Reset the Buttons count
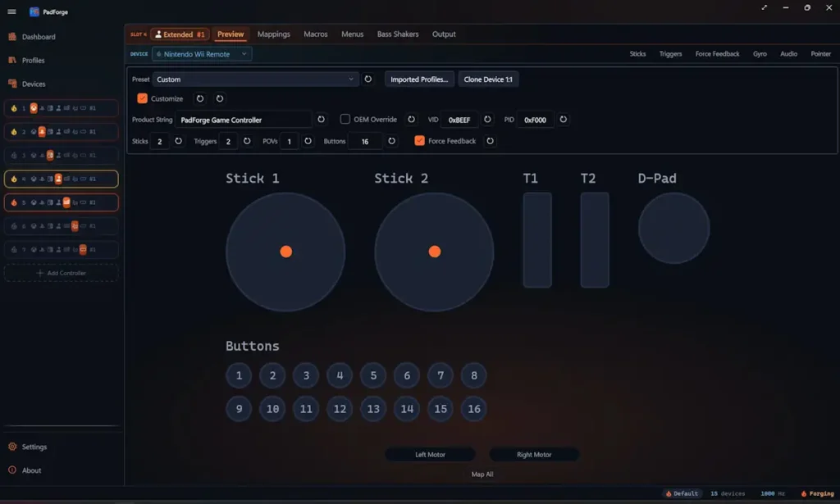840x504 pixels. click(x=391, y=141)
